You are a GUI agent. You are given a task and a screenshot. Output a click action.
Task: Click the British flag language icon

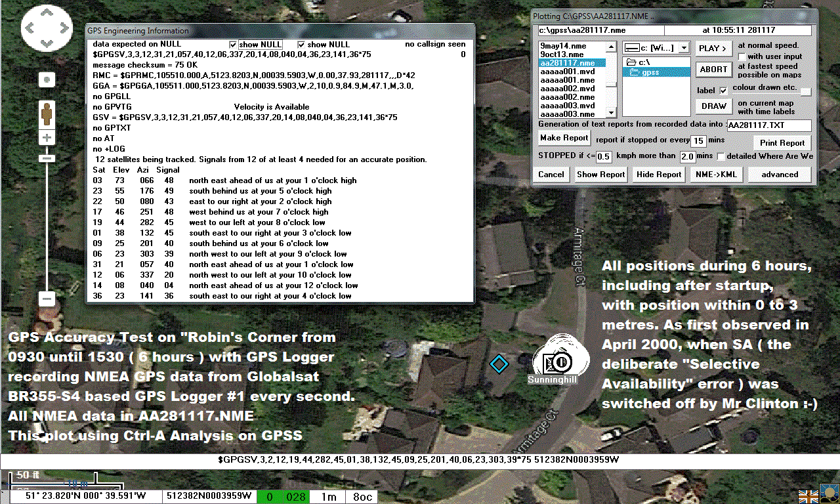pyautogui.click(x=807, y=495)
